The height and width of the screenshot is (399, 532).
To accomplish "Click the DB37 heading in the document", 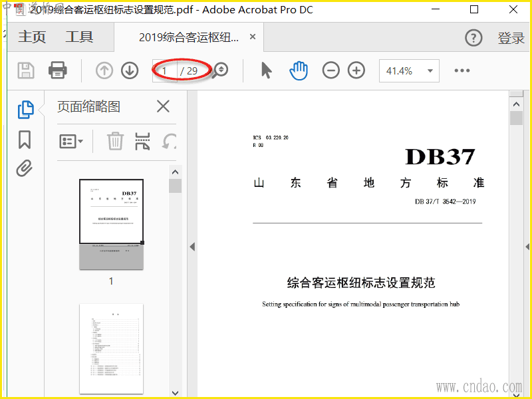I will pyautogui.click(x=440, y=156).
